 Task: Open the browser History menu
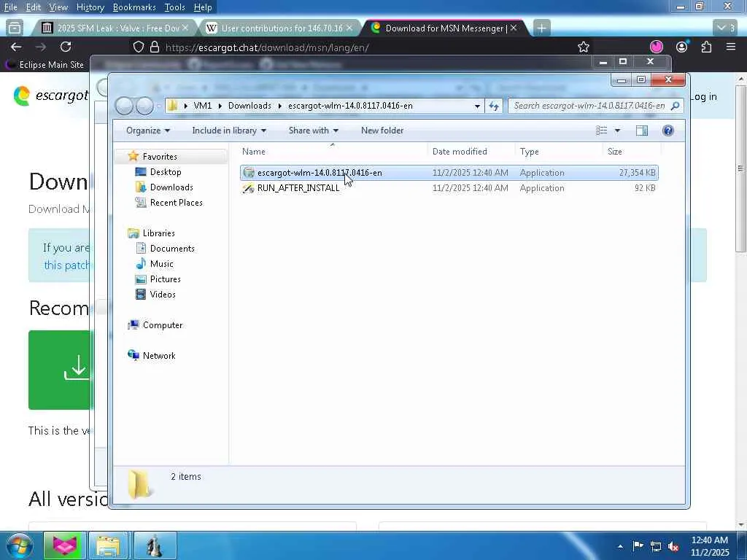pyautogui.click(x=90, y=7)
